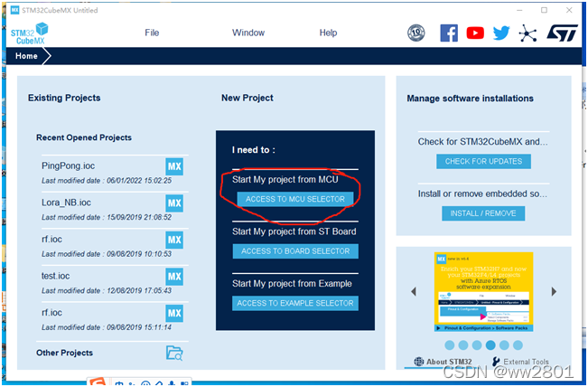Image resolution: width=588 pixels, height=387 pixels.
Task: Click the Home breadcrumb
Action: (26, 56)
